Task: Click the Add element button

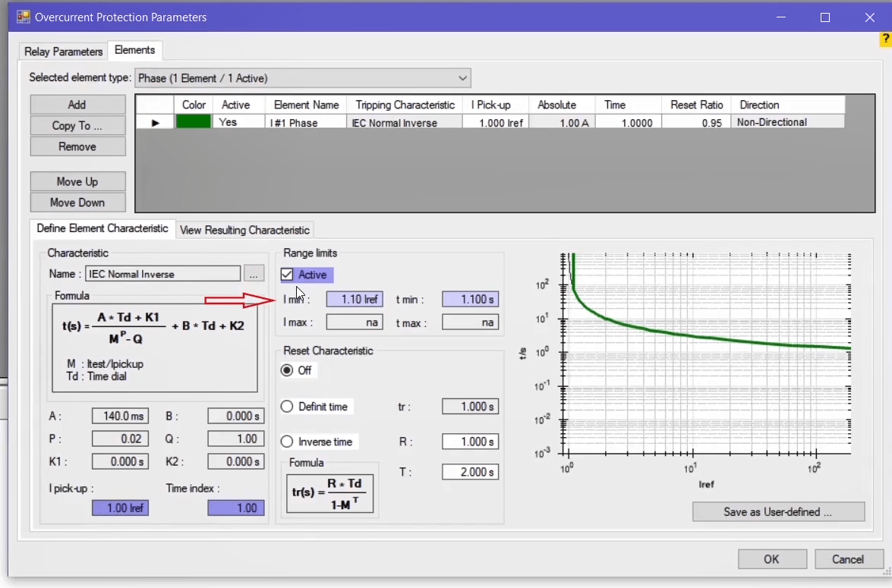Action: coord(77,105)
